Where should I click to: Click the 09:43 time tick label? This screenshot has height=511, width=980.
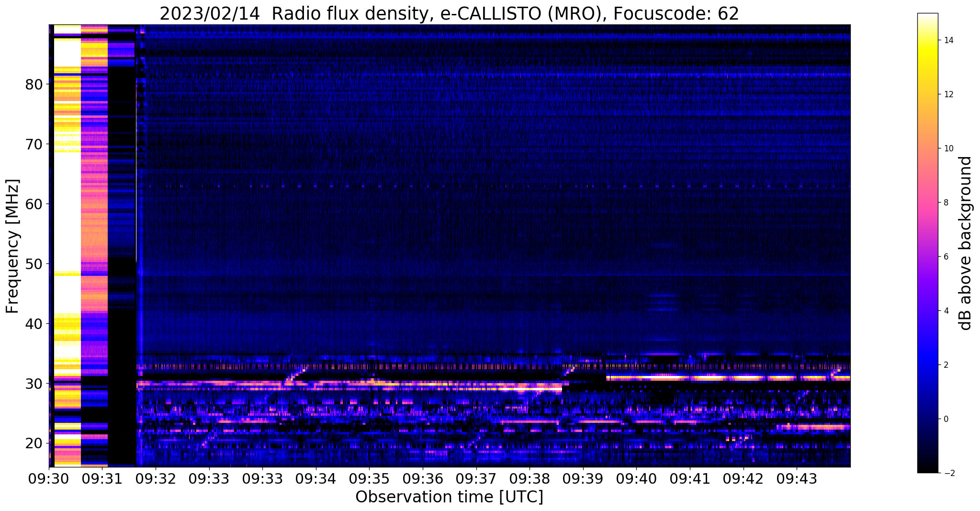(x=797, y=479)
